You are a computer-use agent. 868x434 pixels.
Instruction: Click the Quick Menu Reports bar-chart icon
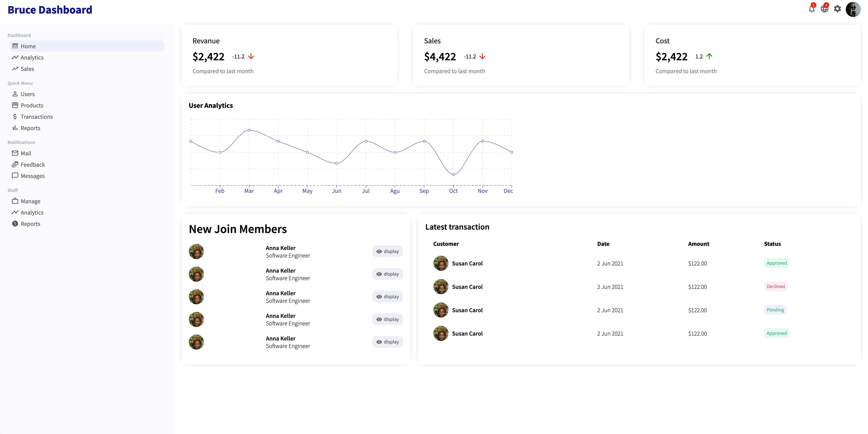[15, 128]
